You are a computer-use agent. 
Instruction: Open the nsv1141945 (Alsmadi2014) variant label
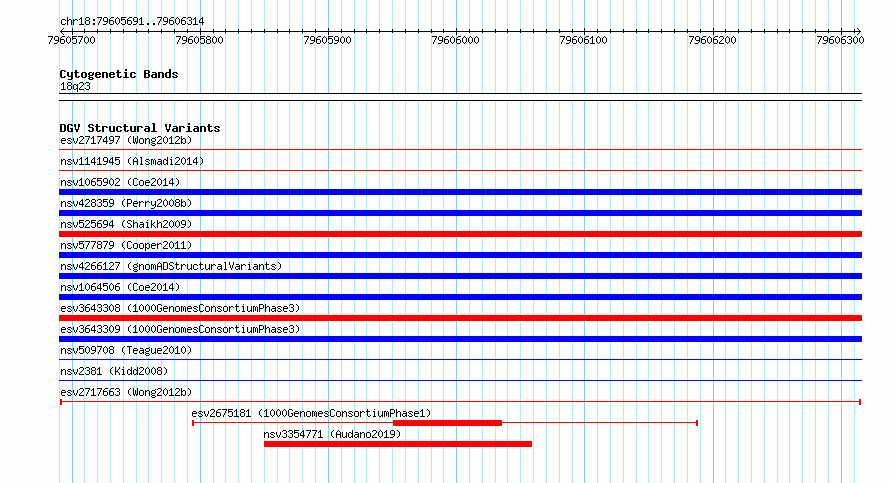[x=132, y=161]
